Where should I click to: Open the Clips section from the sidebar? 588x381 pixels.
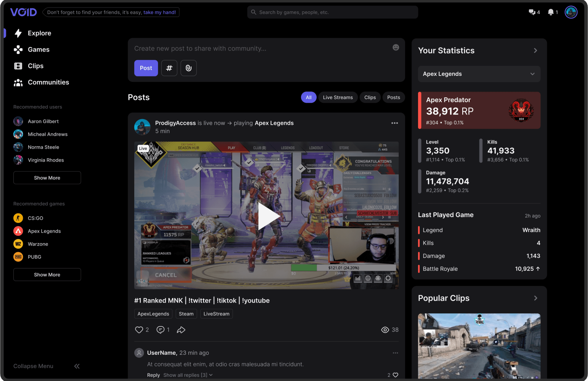coord(36,66)
